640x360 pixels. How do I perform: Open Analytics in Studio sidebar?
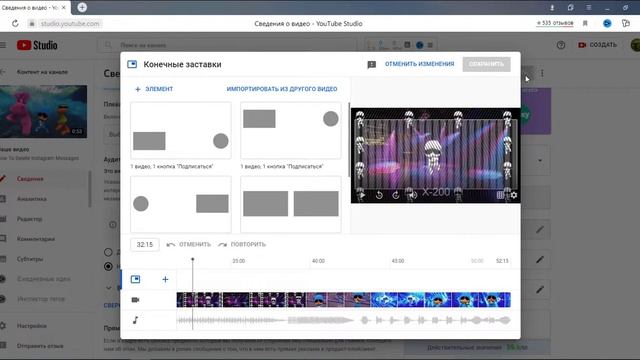pos(31,199)
